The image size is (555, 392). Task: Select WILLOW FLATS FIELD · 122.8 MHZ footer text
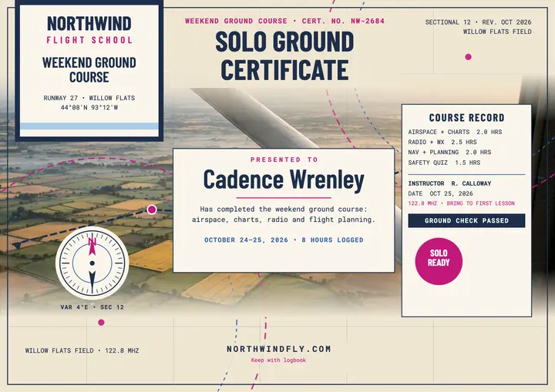(x=82, y=350)
